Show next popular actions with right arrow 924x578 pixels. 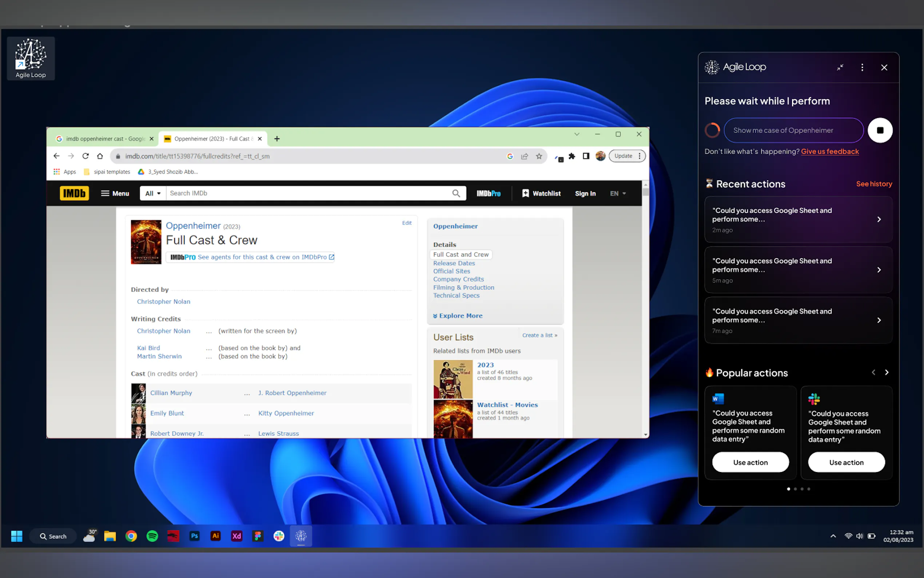[887, 373]
